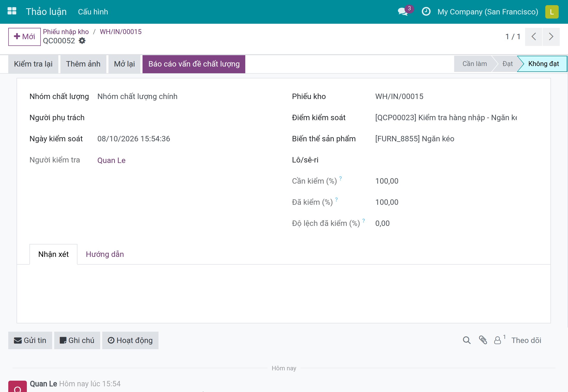The width and height of the screenshot is (568, 392).
Task: Click the 1 / 1 pager counter
Action: tap(512, 37)
